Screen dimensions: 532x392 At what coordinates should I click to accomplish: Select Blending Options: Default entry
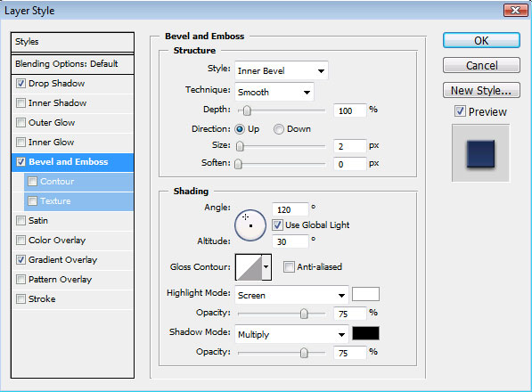click(72, 64)
